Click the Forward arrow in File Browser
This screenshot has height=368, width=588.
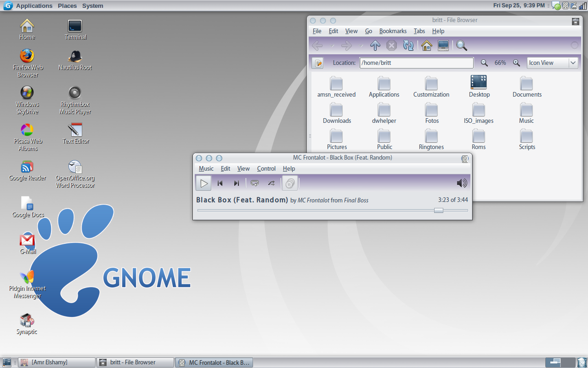point(346,46)
